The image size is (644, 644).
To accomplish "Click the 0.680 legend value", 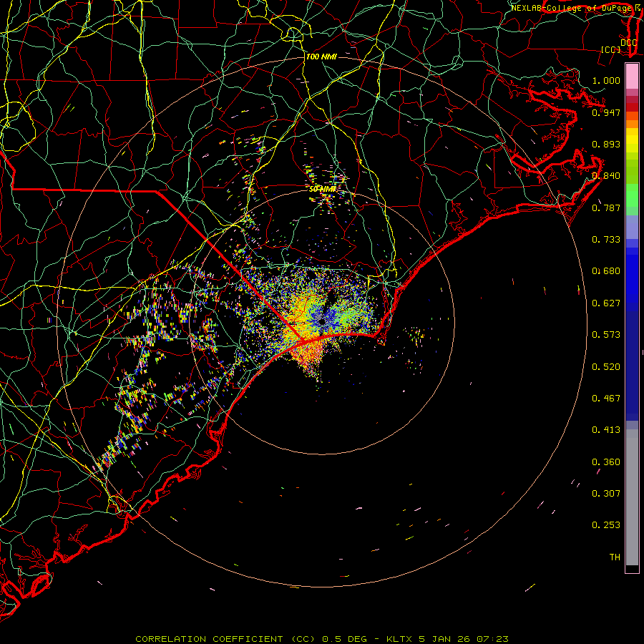I will point(606,270).
